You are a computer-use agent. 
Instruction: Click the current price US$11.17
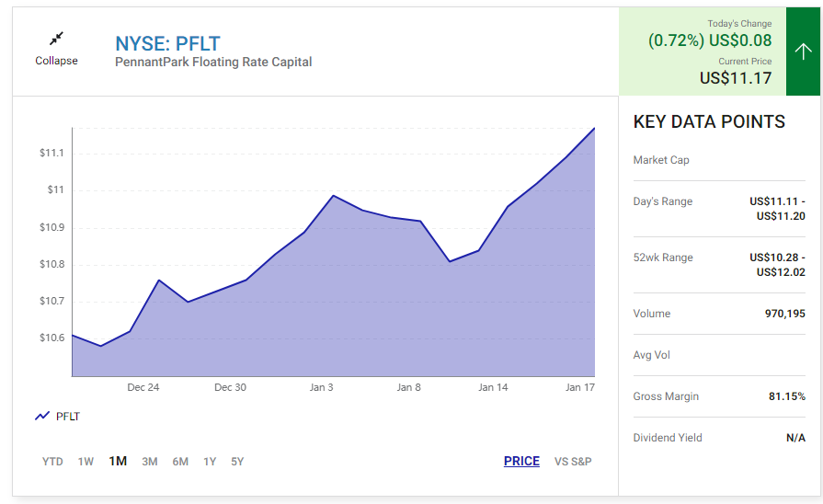click(736, 78)
